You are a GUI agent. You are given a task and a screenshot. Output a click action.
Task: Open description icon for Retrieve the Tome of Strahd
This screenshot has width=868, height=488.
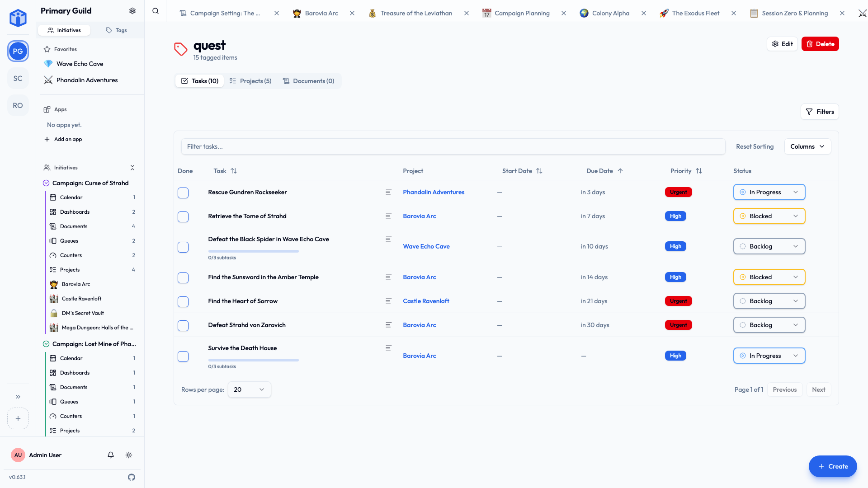pos(388,216)
